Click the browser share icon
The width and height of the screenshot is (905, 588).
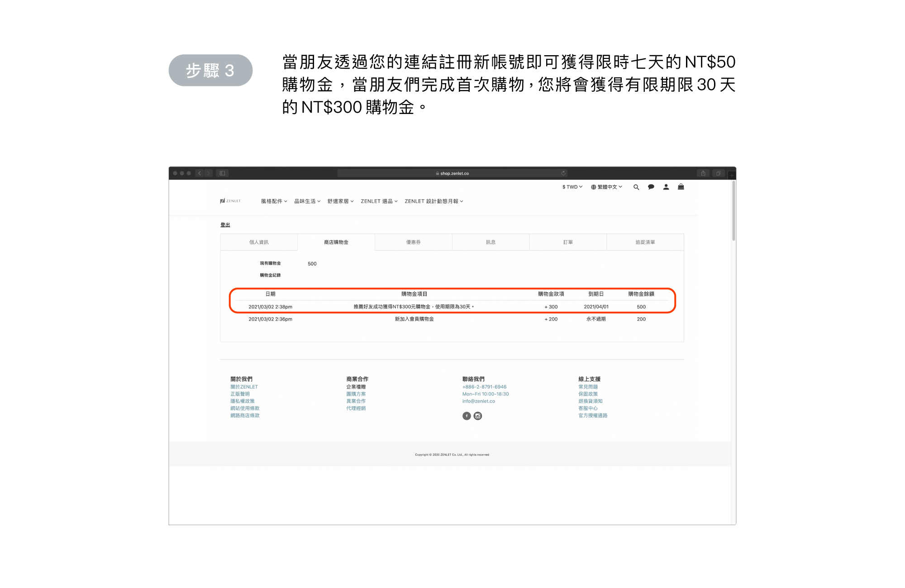pos(703,173)
